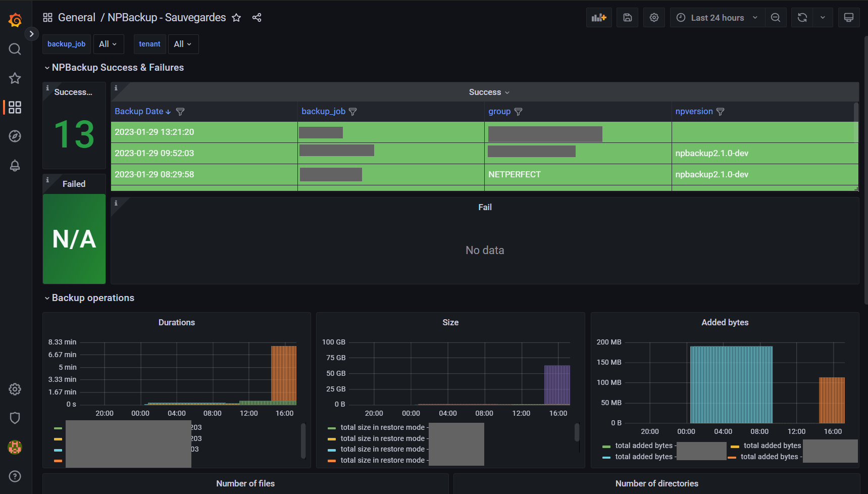Open the Fail panel title menu
The height and width of the screenshot is (494, 868).
[x=485, y=207]
